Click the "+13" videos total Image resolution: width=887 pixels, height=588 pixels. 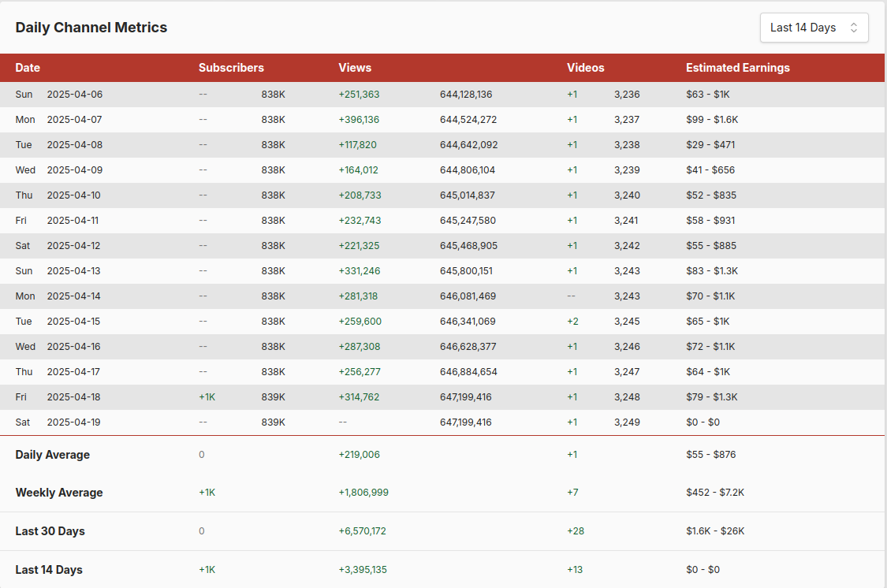tap(575, 570)
